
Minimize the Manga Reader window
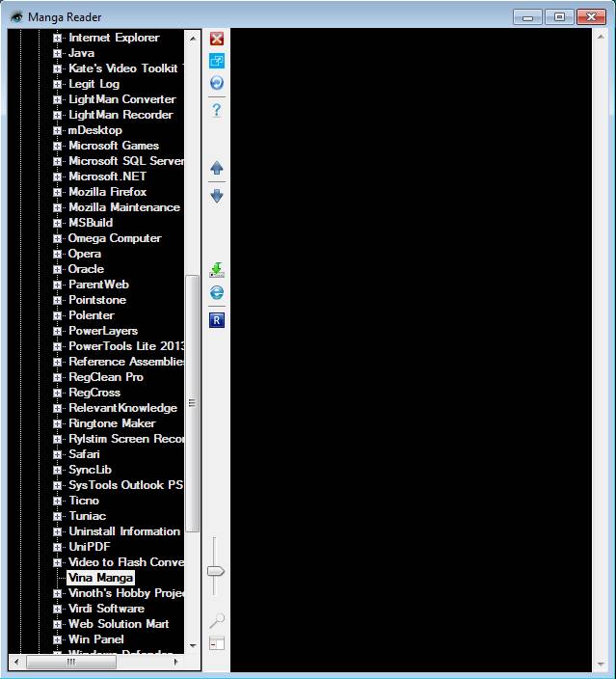[x=527, y=17]
